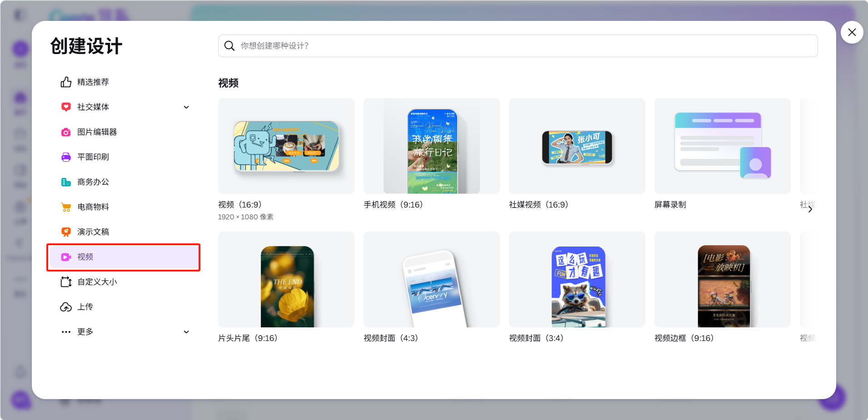The width and height of the screenshot is (868, 420).
Task: Click the 社交媒体 heart icon
Action: 66,107
